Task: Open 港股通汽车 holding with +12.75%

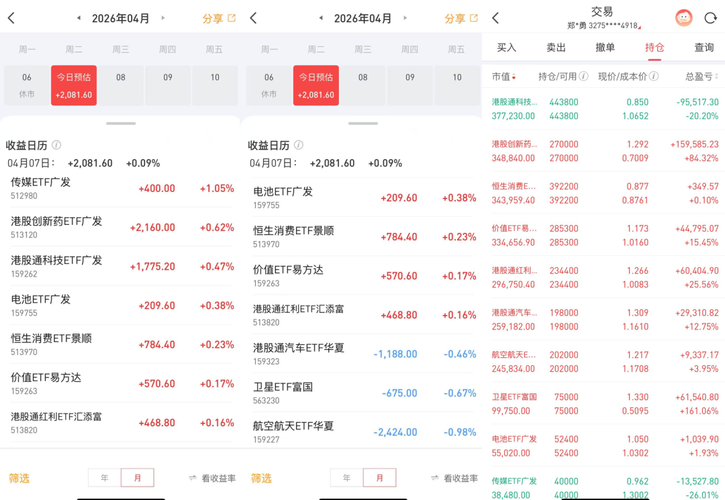Action: coord(604,319)
